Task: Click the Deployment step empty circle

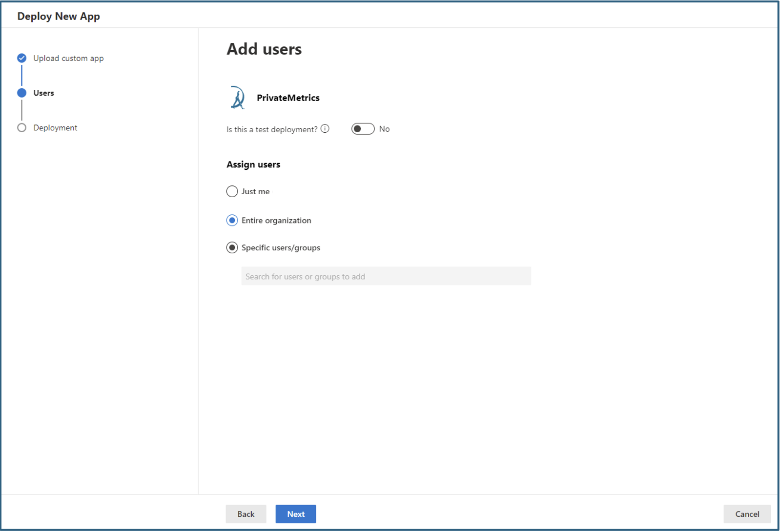Action: coord(21,128)
